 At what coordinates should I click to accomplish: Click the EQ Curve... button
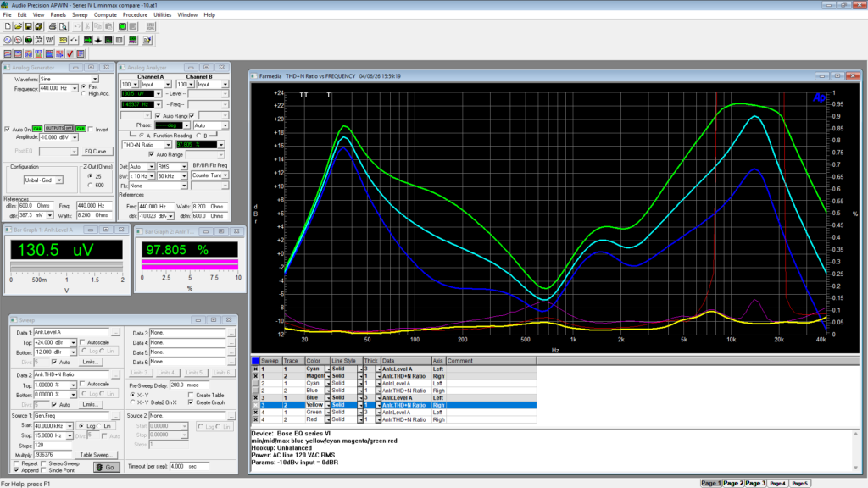click(x=97, y=151)
